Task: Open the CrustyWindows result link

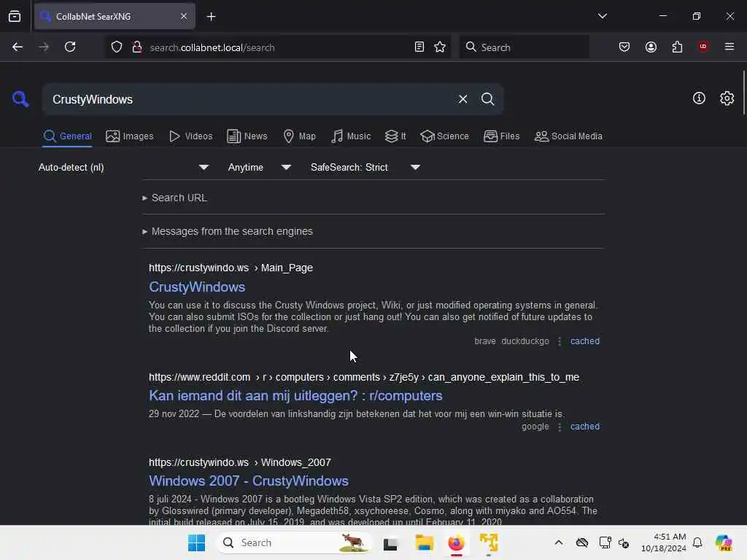Action: 197,287
